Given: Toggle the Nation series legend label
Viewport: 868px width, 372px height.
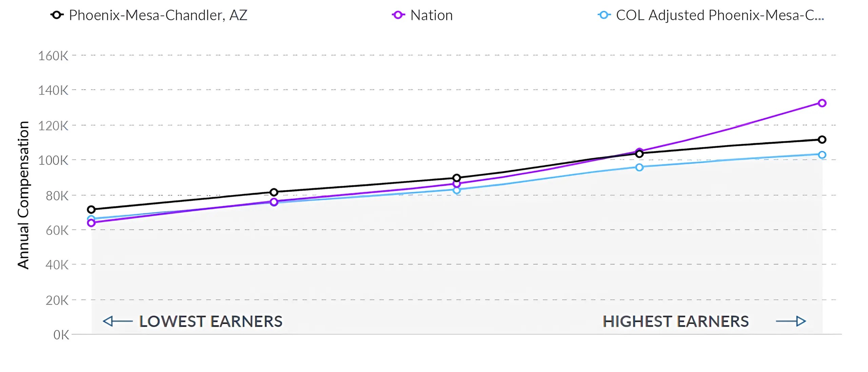Looking at the screenshot, I should 431,15.
